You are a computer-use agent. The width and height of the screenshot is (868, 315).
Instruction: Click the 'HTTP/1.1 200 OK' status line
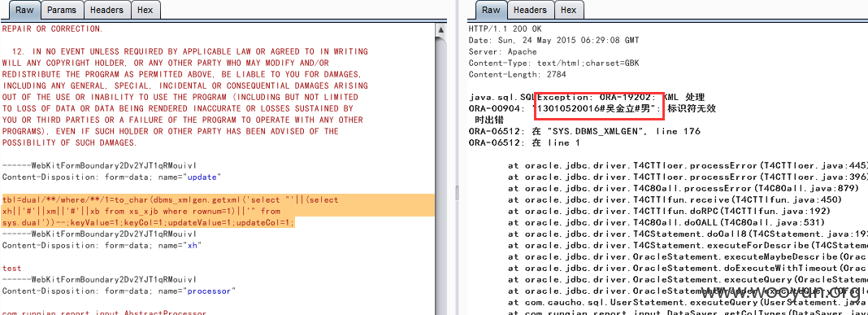click(506, 28)
